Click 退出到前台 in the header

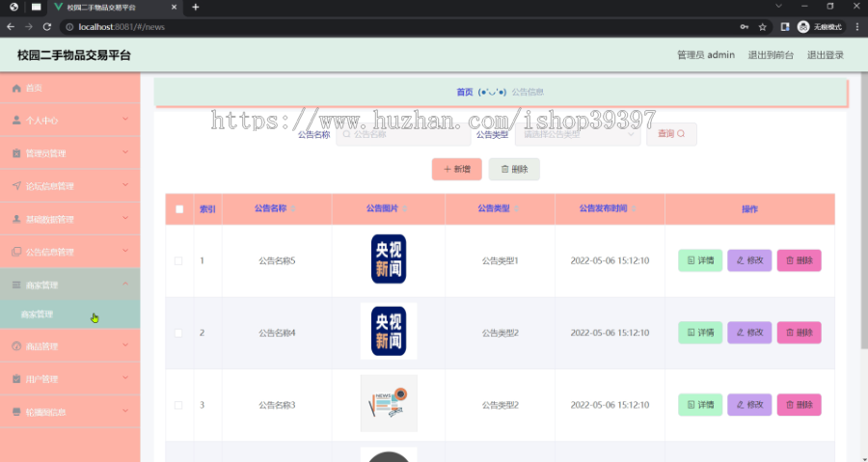[771, 55]
